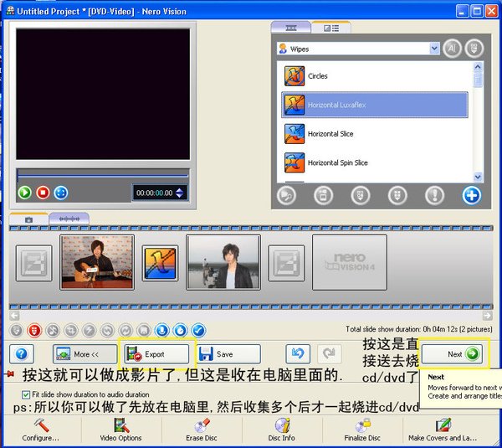Click the third grey grid-arrow button under list
The height and width of the screenshot is (448, 502).
click(x=361, y=195)
